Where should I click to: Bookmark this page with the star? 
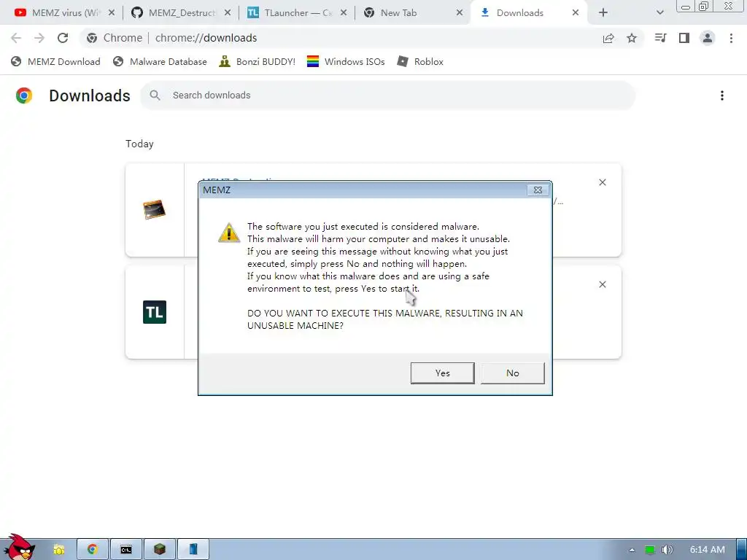click(x=632, y=38)
